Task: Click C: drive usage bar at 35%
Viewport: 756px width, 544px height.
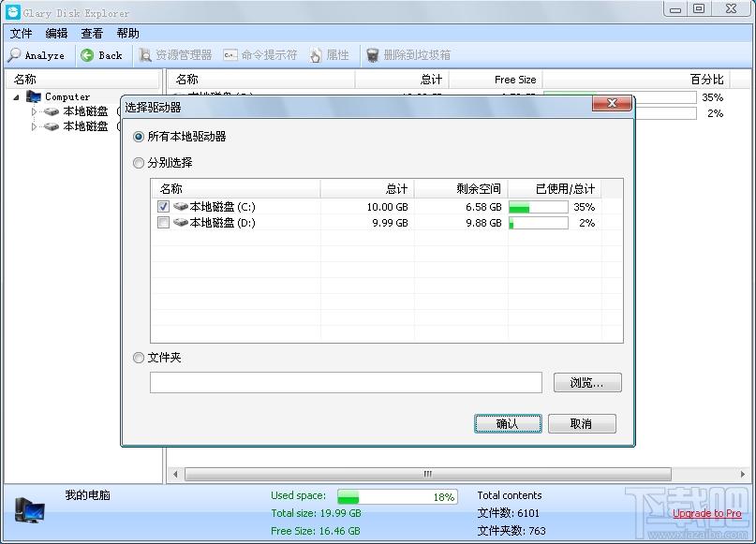Action: point(538,207)
